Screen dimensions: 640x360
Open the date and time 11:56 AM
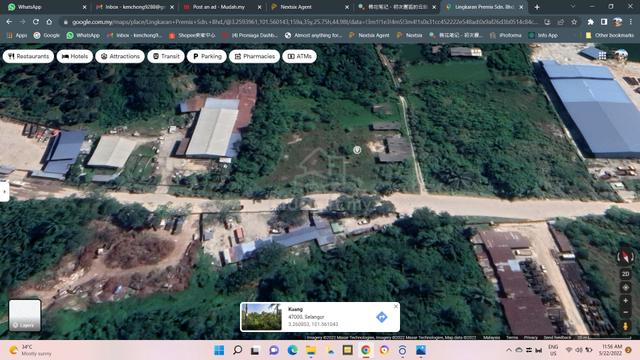pos(611,350)
